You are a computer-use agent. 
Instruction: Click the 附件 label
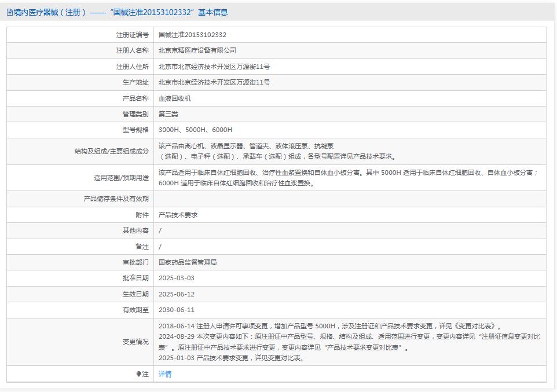[x=142, y=215]
